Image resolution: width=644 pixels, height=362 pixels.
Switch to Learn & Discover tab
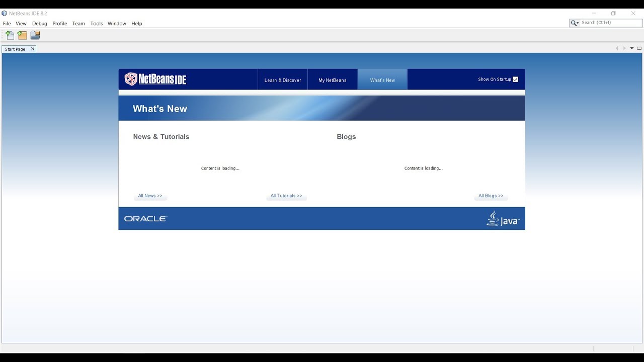[283, 80]
